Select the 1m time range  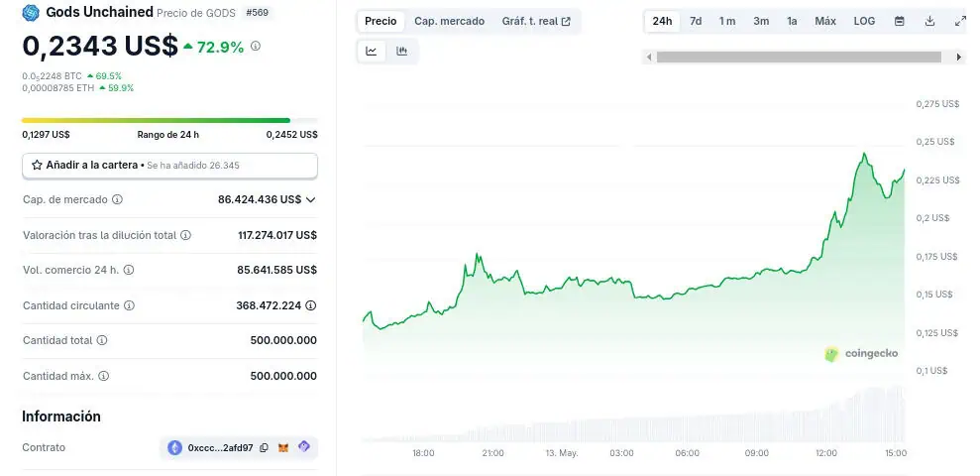pyautogui.click(x=727, y=21)
